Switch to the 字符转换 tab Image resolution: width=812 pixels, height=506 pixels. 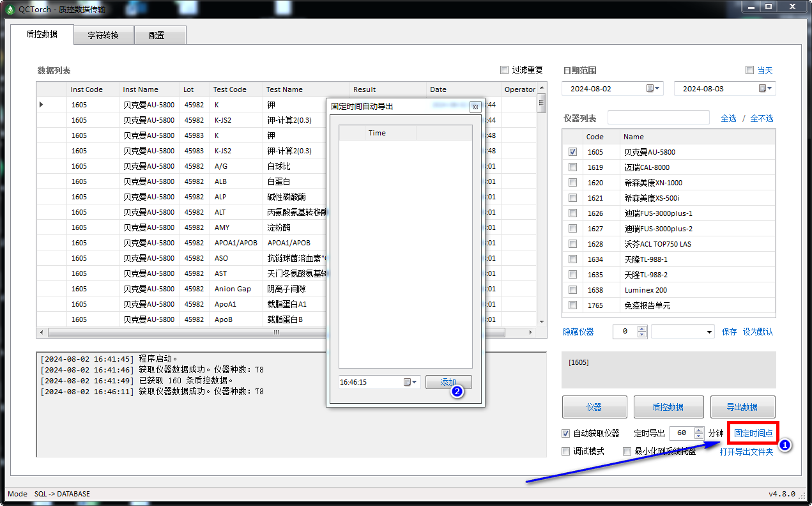[x=103, y=35]
